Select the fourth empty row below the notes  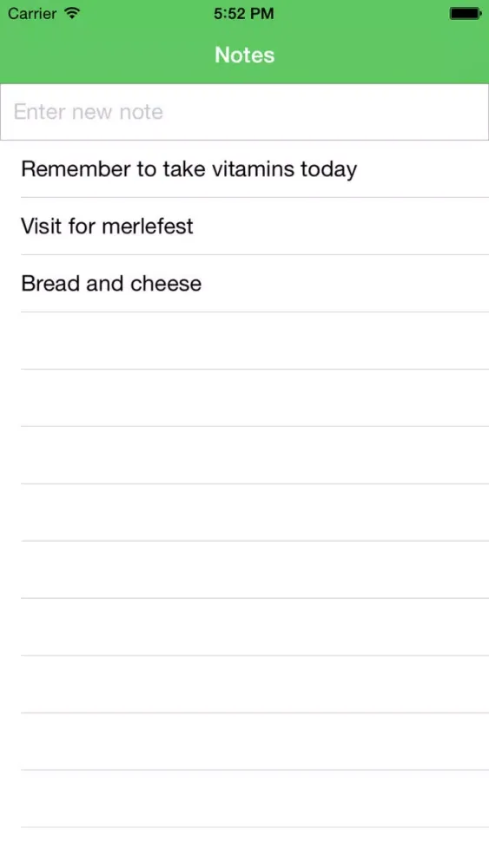pos(244,513)
